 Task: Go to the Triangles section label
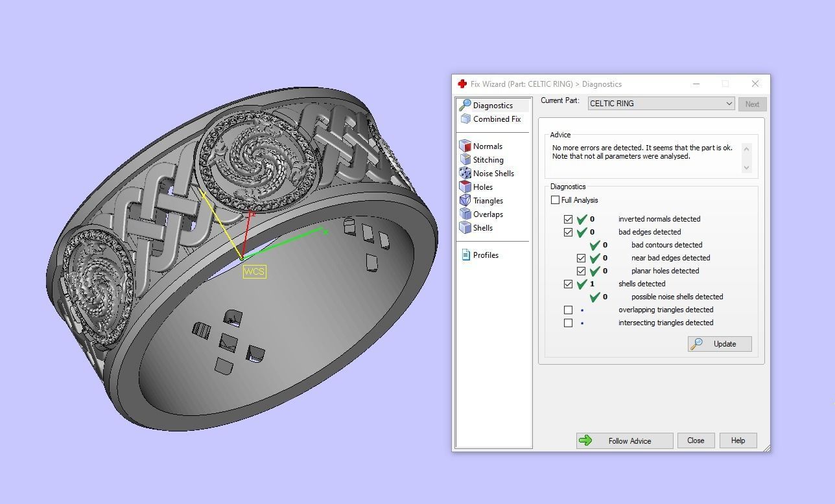[488, 201]
